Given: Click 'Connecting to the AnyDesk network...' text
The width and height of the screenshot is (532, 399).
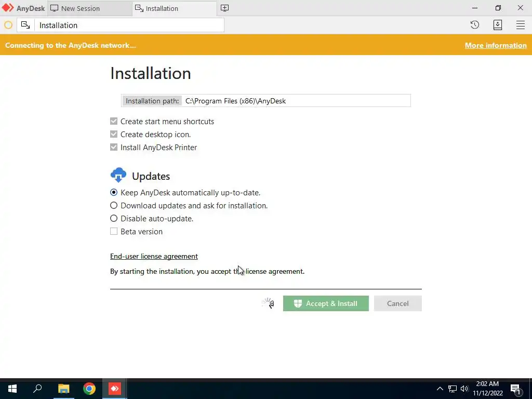Looking at the screenshot, I should (x=71, y=46).
